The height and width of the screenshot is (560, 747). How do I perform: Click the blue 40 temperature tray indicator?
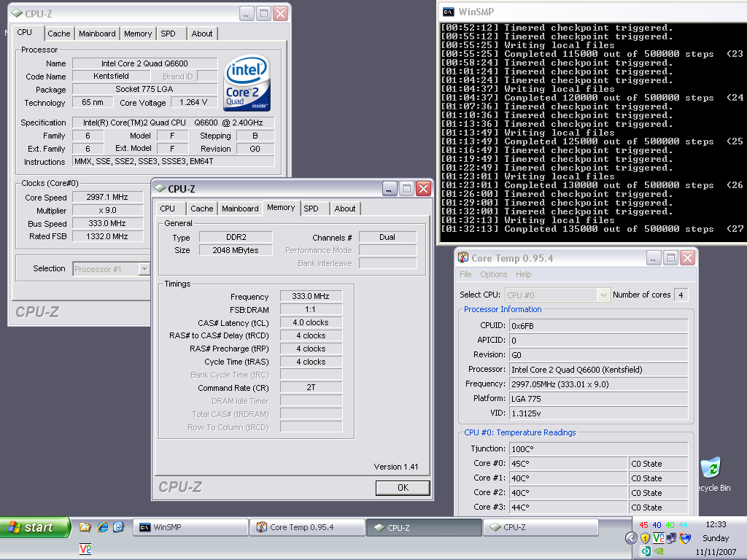pos(657,525)
